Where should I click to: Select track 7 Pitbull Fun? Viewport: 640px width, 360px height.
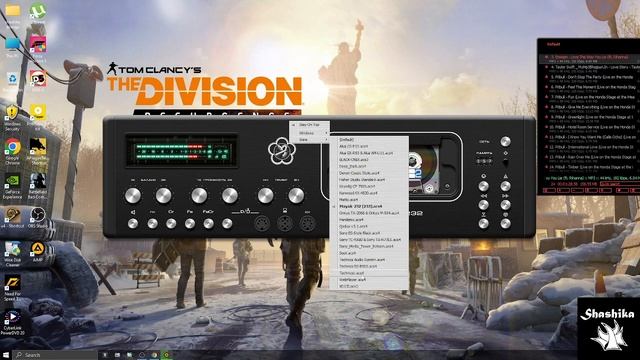pos(590,98)
